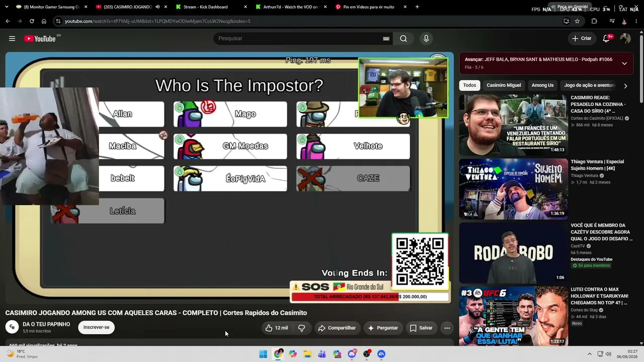Image resolution: width=644 pixels, height=362 pixels.
Task: Open the Thiago Ventura Sujeito Homem thumbnail
Action: (513, 189)
